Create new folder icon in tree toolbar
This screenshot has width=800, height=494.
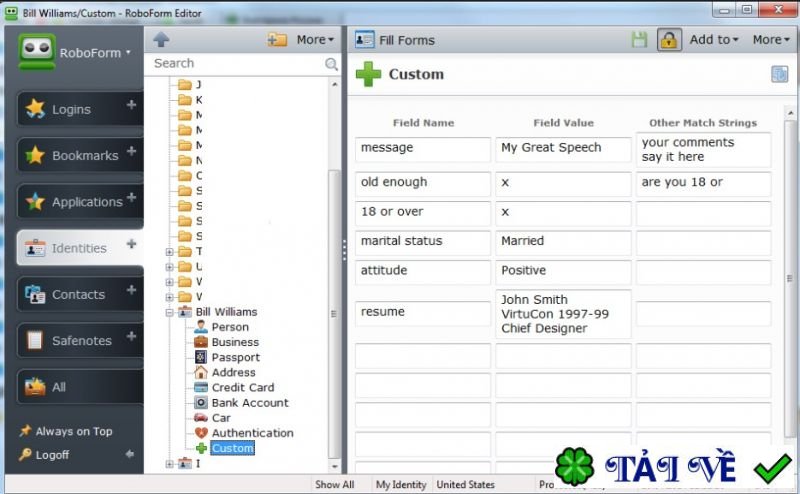277,39
